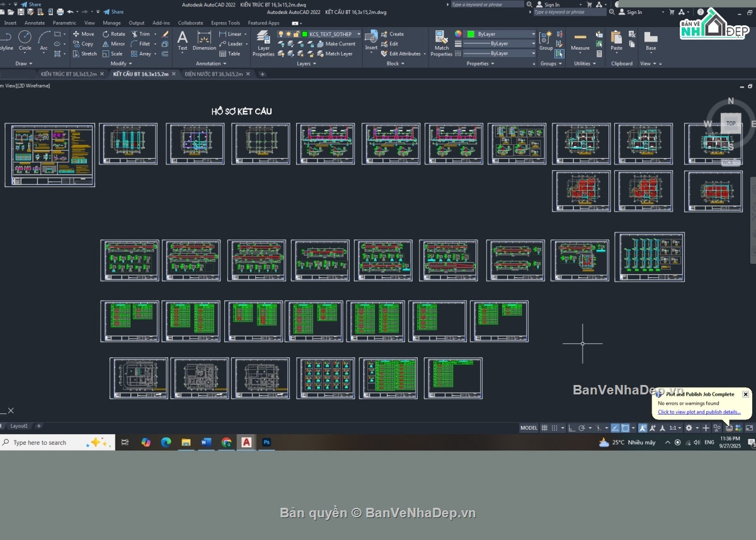
Task: Select the Circle drawing tool
Action: pyautogui.click(x=25, y=40)
